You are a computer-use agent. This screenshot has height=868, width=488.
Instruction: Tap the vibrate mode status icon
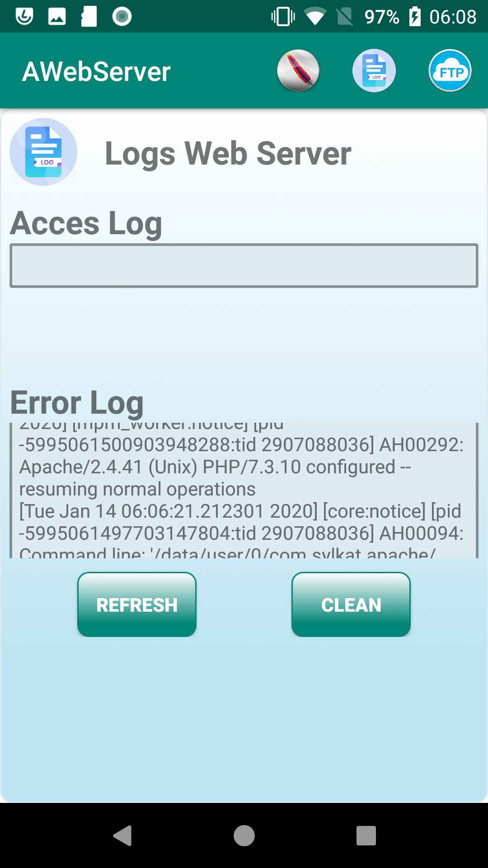pyautogui.click(x=283, y=17)
